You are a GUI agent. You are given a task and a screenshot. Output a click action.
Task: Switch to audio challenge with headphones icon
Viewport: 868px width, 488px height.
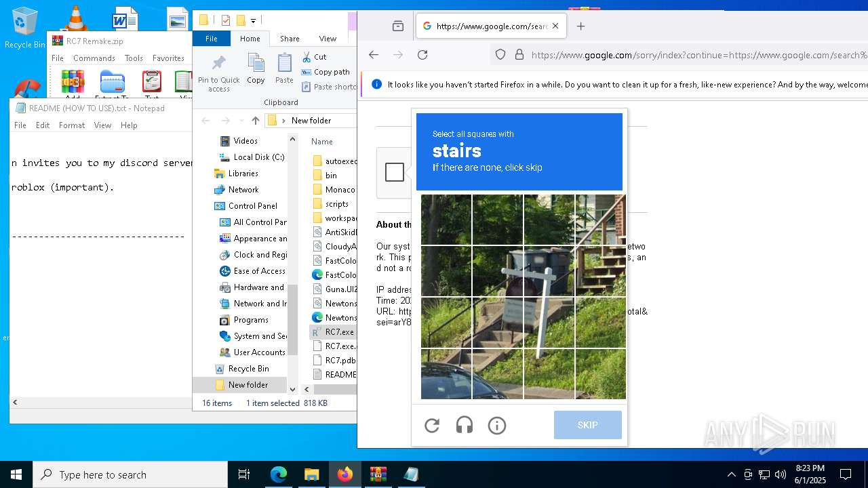coord(465,426)
